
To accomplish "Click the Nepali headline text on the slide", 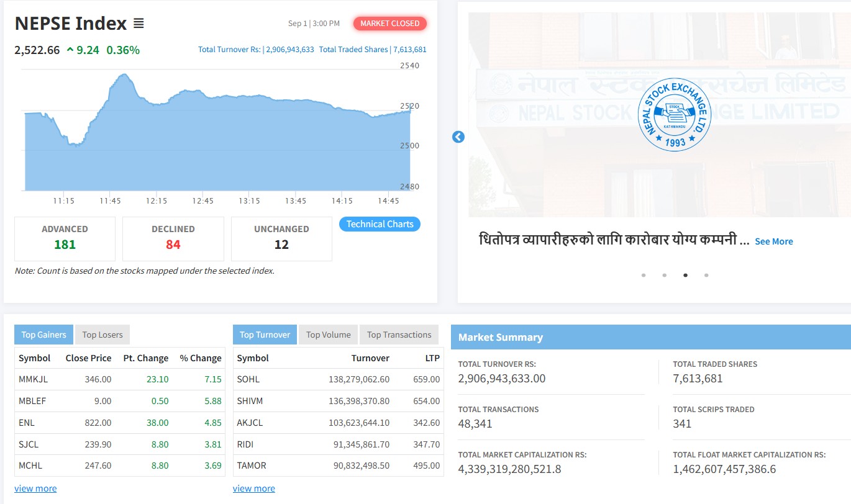I will (614, 240).
